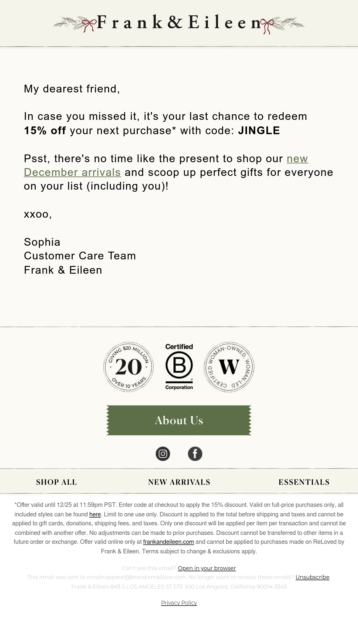The height and width of the screenshot is (644, 358).
Task: Click the Certified B Corporation badge
Action: [179, 367]
